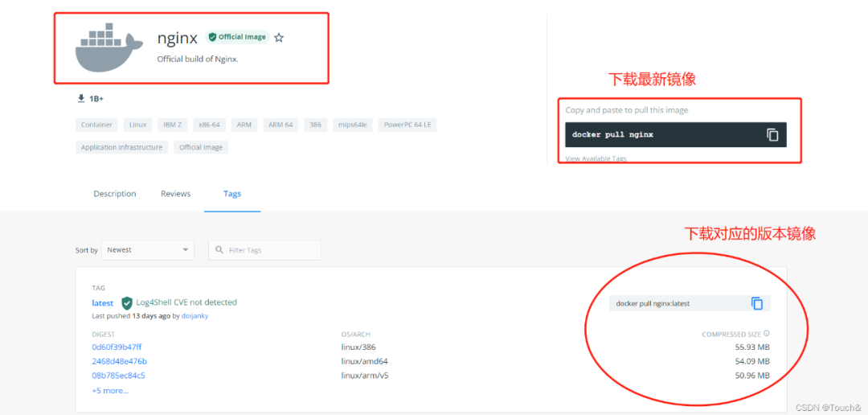Viewport: 868px width, 415px height.
Task: Open digest 08b785ec84c5
Action: (118, 376)
